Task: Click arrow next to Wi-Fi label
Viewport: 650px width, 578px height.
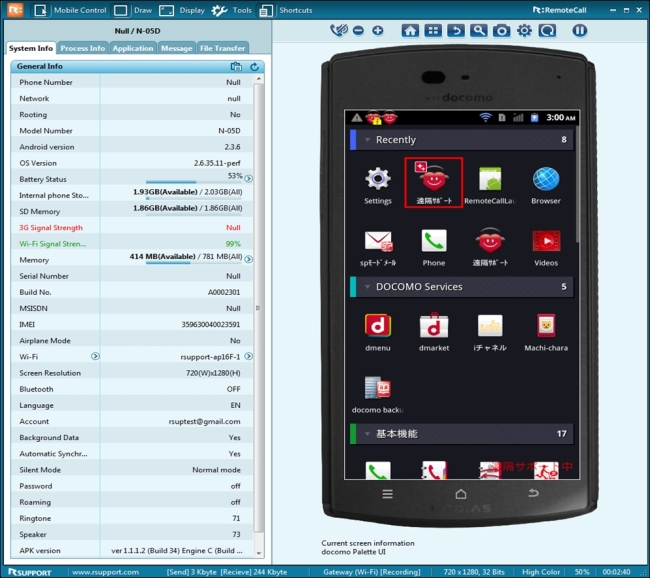Action: coord(95,356)
